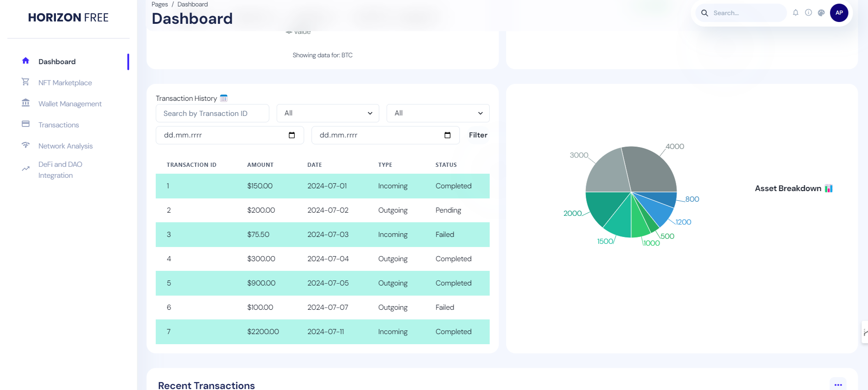Click the AP user avatar
The height and width of the screenshot is (390, 868).
click(839, 13)
